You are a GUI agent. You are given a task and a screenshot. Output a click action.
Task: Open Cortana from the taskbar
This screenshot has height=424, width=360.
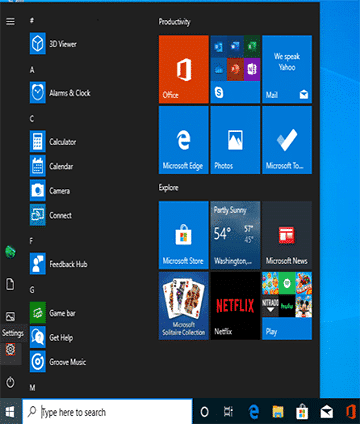click(204, 412)
